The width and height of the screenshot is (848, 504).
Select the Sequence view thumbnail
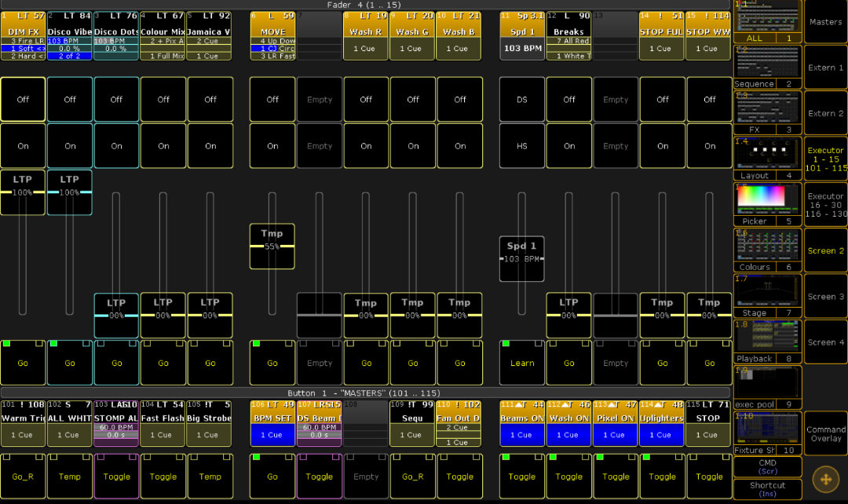tap(767, 67)
